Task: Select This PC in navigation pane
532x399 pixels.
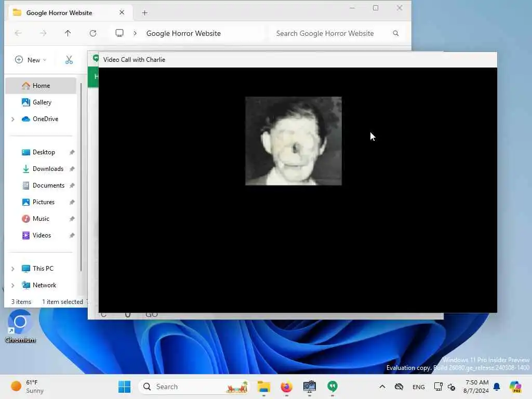Action: pos(43,269)
